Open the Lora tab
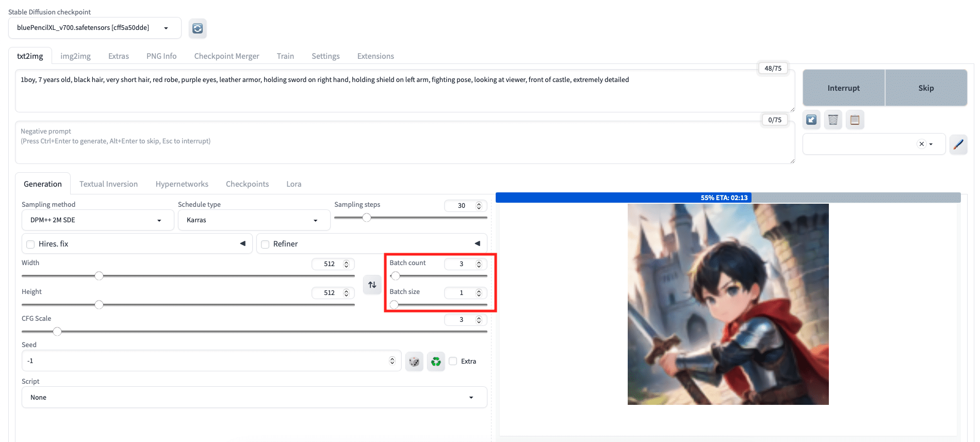Viewport: 980px width, 442px height. pos(293,184)
